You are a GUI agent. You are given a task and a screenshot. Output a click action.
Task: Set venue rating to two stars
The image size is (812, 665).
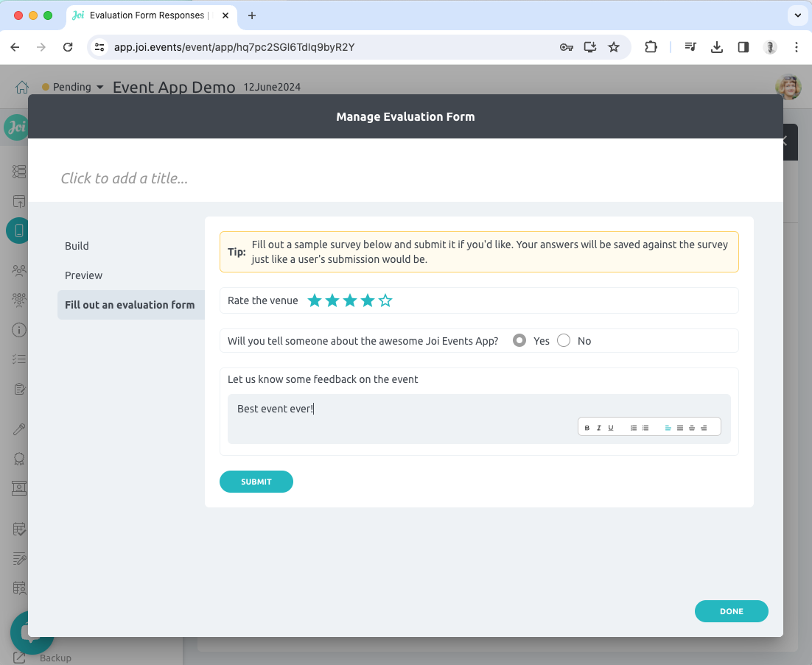click(x=332, y=300)
